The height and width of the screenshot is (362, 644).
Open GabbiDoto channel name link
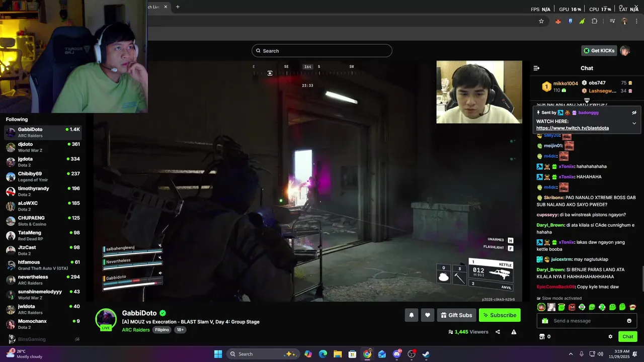point(139,313)
